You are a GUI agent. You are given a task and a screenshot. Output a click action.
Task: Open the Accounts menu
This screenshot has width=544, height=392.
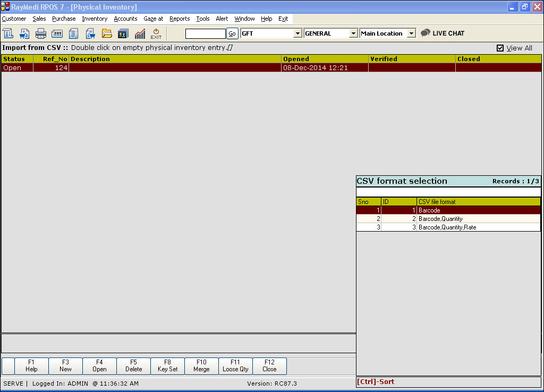pyautogui.click(x=125, y=19)
